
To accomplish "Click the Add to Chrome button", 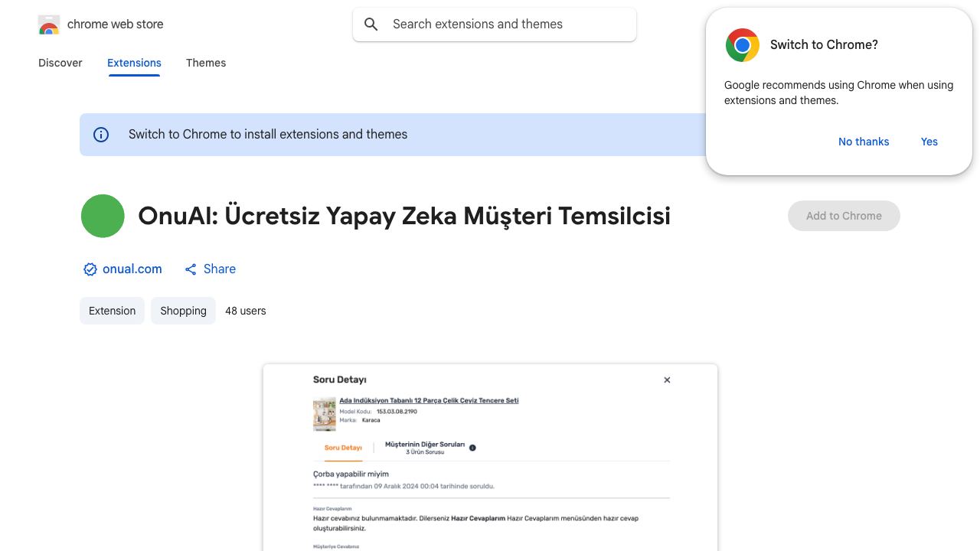I will click(x=844, y=216).
